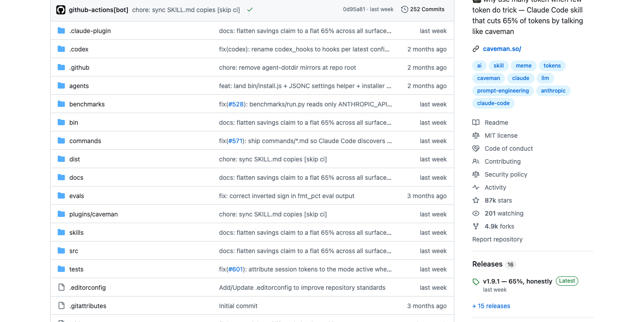
Task: Click the MIT license scale icon
Action: [476, 136]
